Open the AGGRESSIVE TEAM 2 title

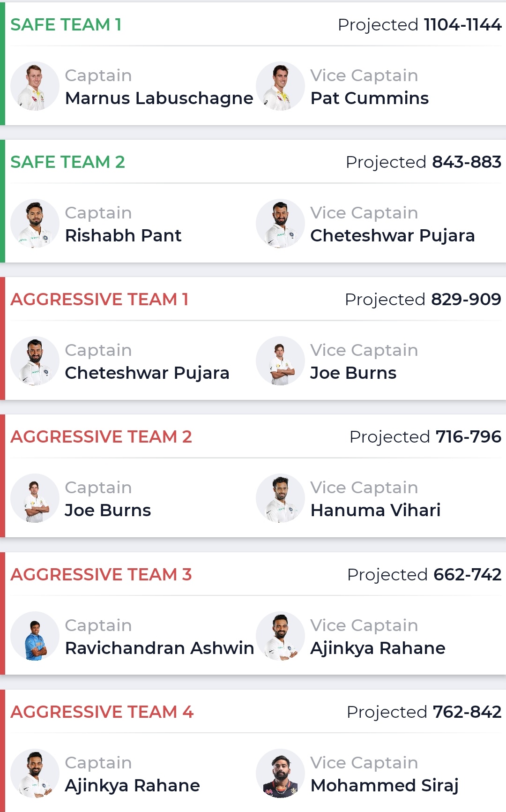point(101,436)
